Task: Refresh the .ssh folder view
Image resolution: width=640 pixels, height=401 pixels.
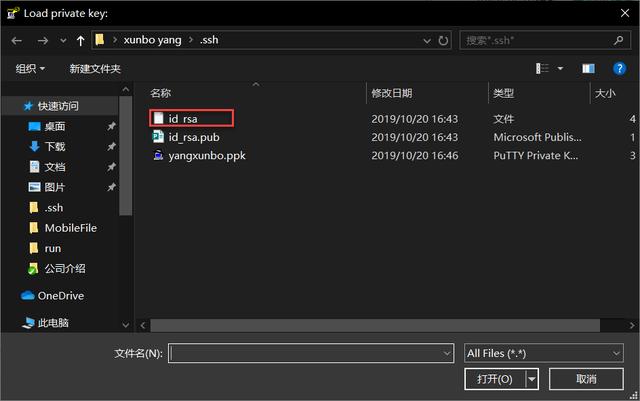Action: coord(443,40)
